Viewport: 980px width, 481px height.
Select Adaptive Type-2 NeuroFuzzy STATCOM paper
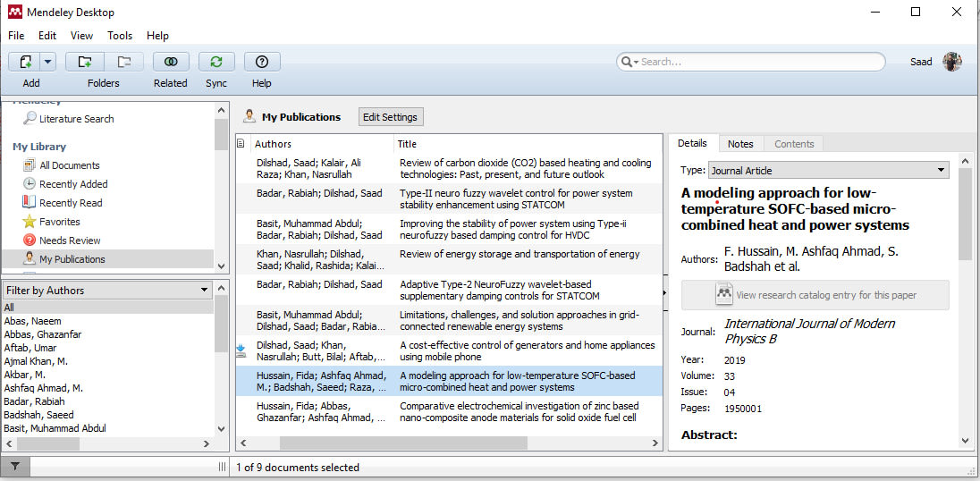(x=449, y=290)
